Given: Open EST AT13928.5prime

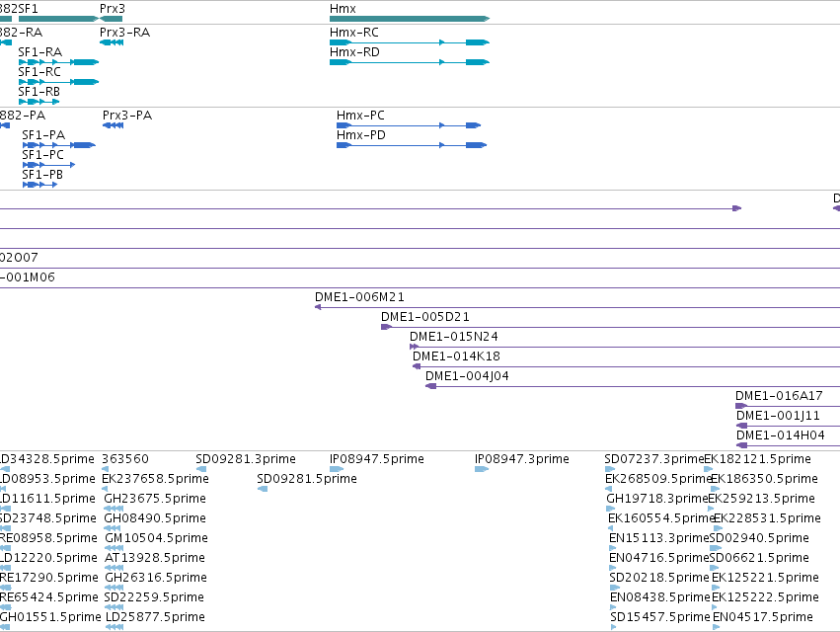Looking at the screenshot, I should coord(154,558).
